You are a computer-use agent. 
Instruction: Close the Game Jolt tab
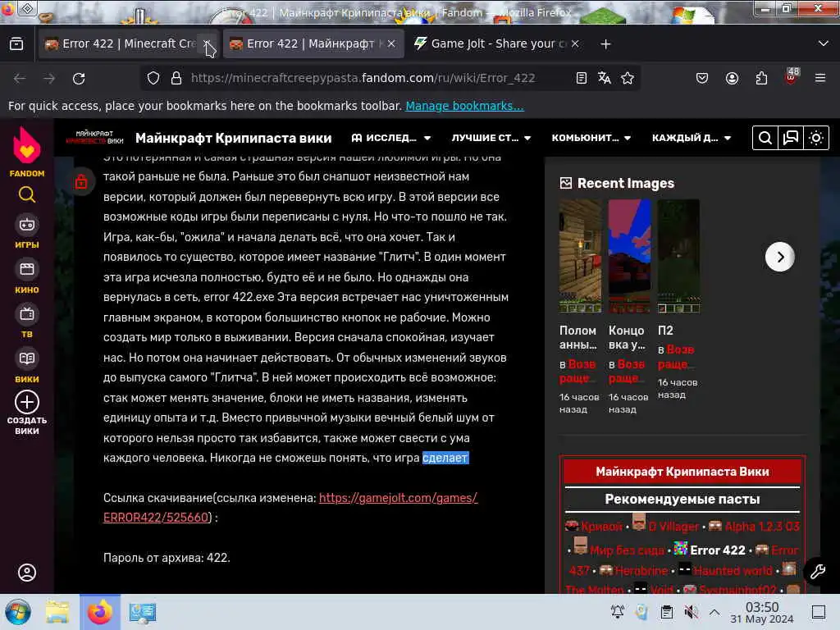point(575,44)
